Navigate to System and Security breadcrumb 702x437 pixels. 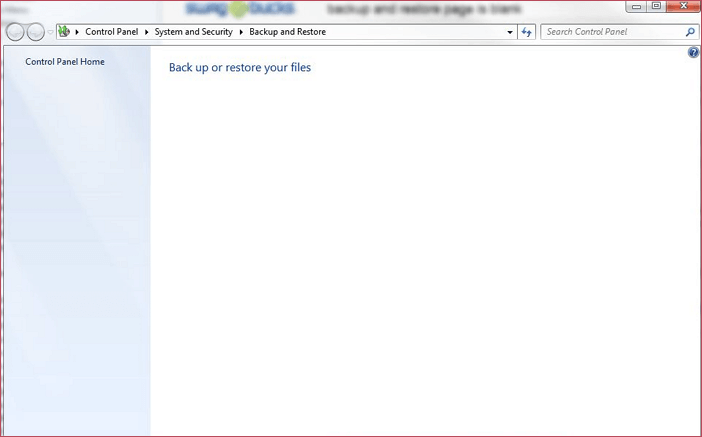pyautogui.click(x=193, y=32)
